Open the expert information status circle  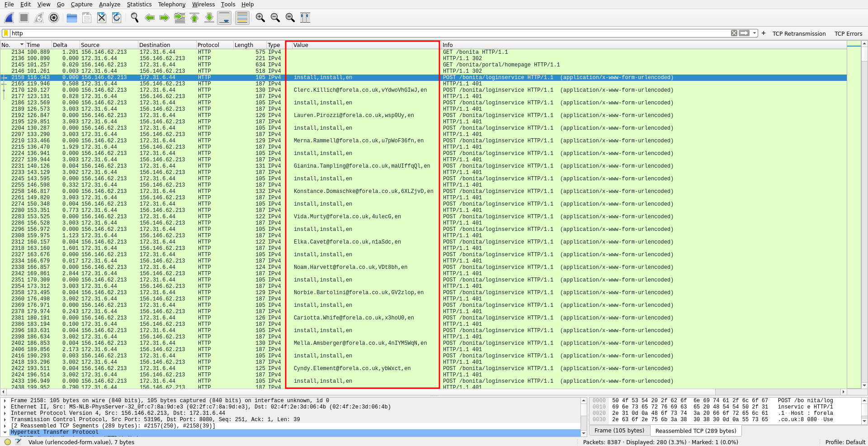[x=8, y=442]
